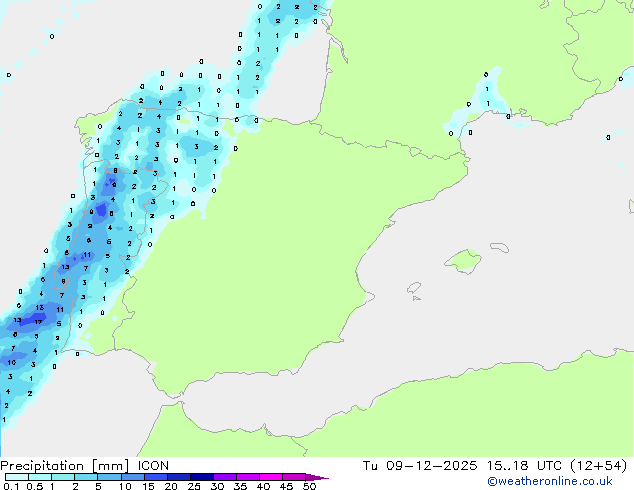Select the 45–50 mm legend color swatch
The image size is (634, 490).
(294, 477)
